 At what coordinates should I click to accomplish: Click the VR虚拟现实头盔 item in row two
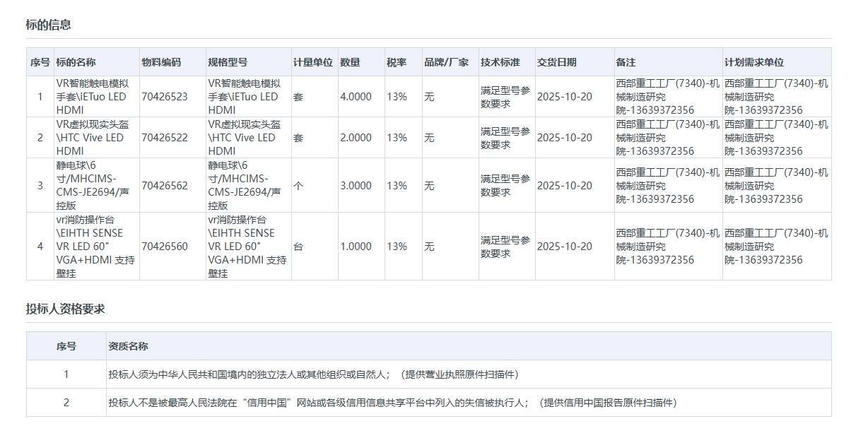click(x=93, y=137)
